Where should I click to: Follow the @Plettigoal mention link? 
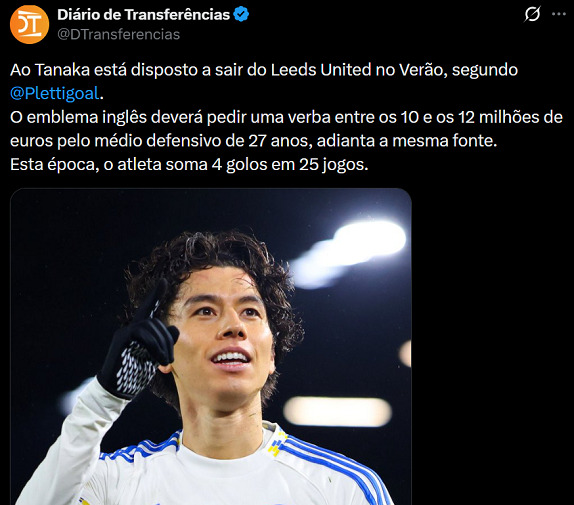pos(55,93)
